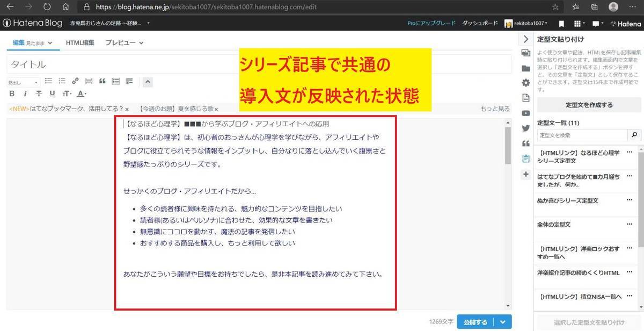644x331 pixels.
Task: Open the ダッシュボード link
Action: tap(479, 24)
